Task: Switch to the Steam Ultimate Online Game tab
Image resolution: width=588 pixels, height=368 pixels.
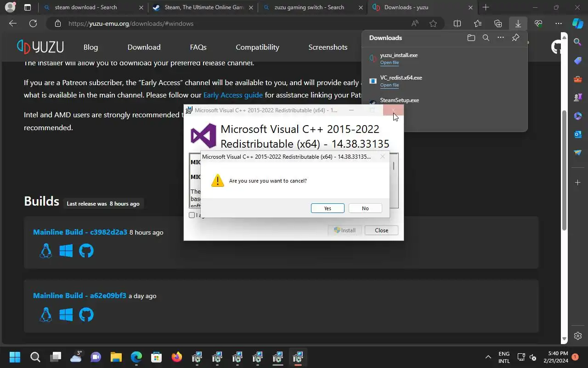Action: pos(203,7)
